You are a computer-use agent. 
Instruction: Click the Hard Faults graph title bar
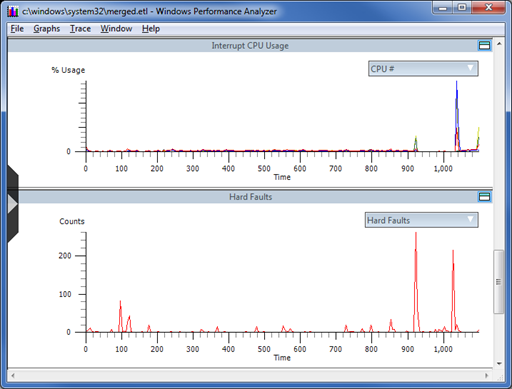click(250, 197)
